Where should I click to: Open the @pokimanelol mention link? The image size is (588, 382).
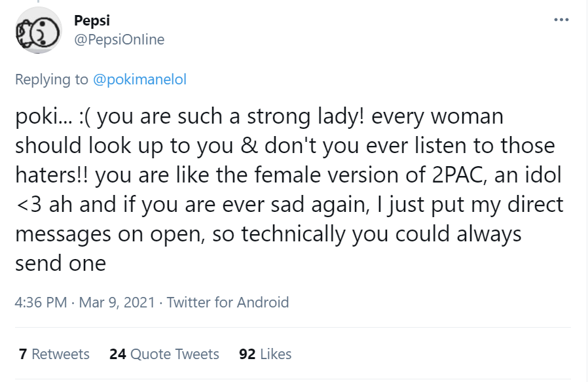tap(139, 80)
